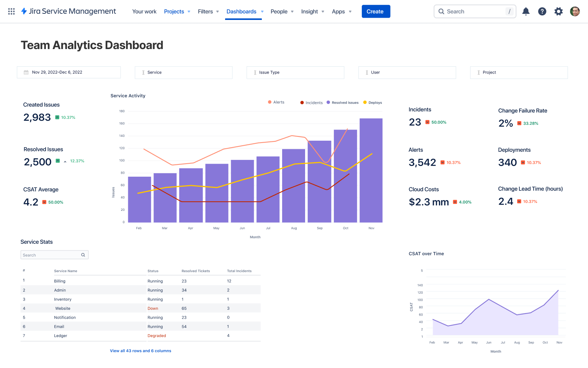Image resolution: width=588 pixels, height=368 pixels.
Task: Click the Resolved issues legend color dot
Action: (x=328, y=102)
